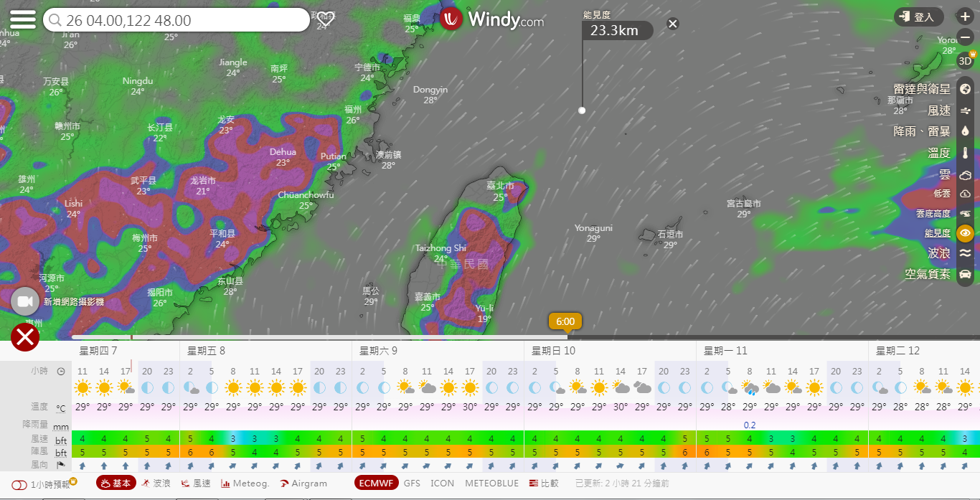This screenshot has width=980, height=500.
Task: Switch to 基本 basic forecast tab
Action: [x=116, y=483]
